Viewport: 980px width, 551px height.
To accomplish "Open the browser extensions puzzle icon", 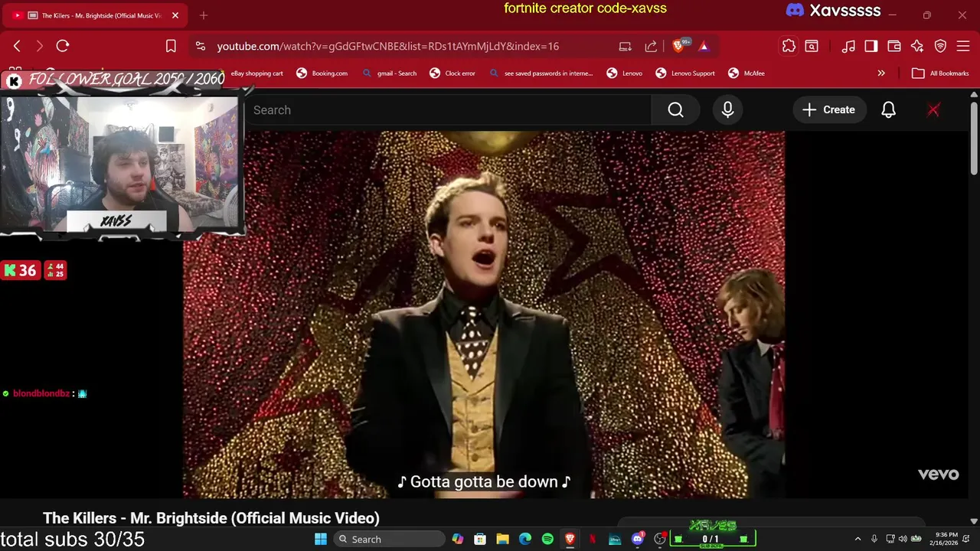I will [x=789, y=46].
